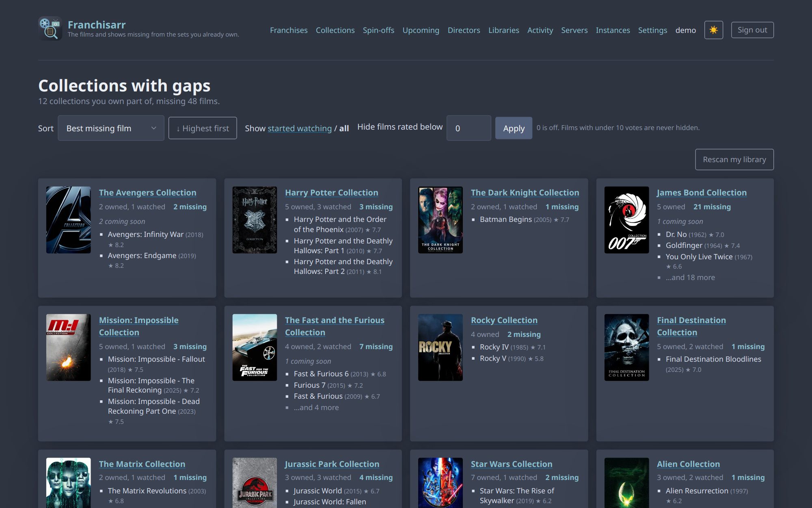This screenshot has width=812, height=508.
Task: Open The Dark Knight Collection poster
Action: [x=441, y=220]
